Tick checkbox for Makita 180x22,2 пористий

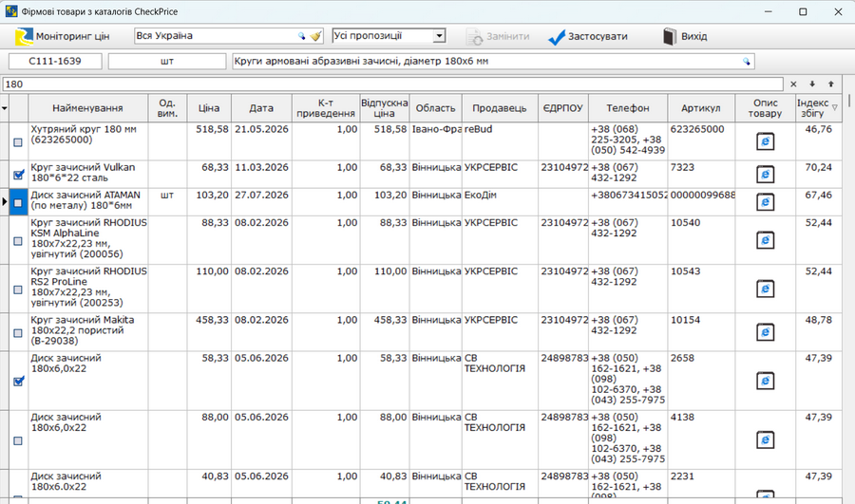[x=18, y=332]
